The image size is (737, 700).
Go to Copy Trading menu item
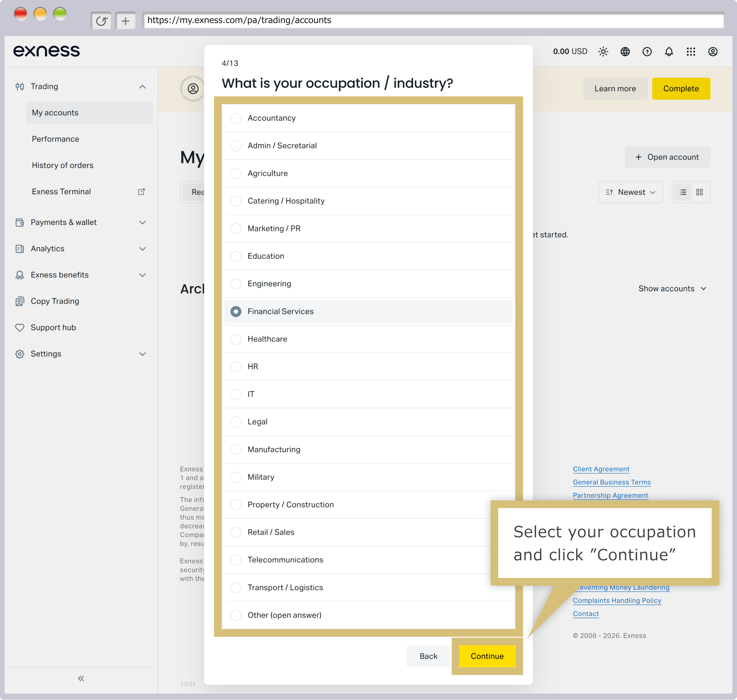click(55, 301)
